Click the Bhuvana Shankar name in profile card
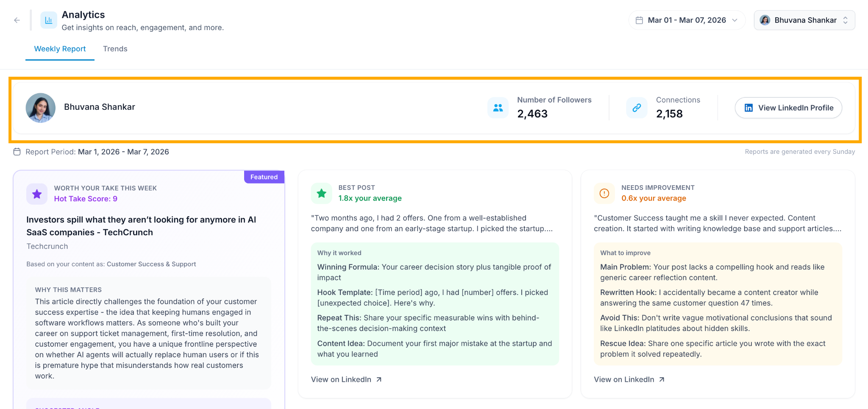Viewport: 868px width, 409px height. (100, 107)
